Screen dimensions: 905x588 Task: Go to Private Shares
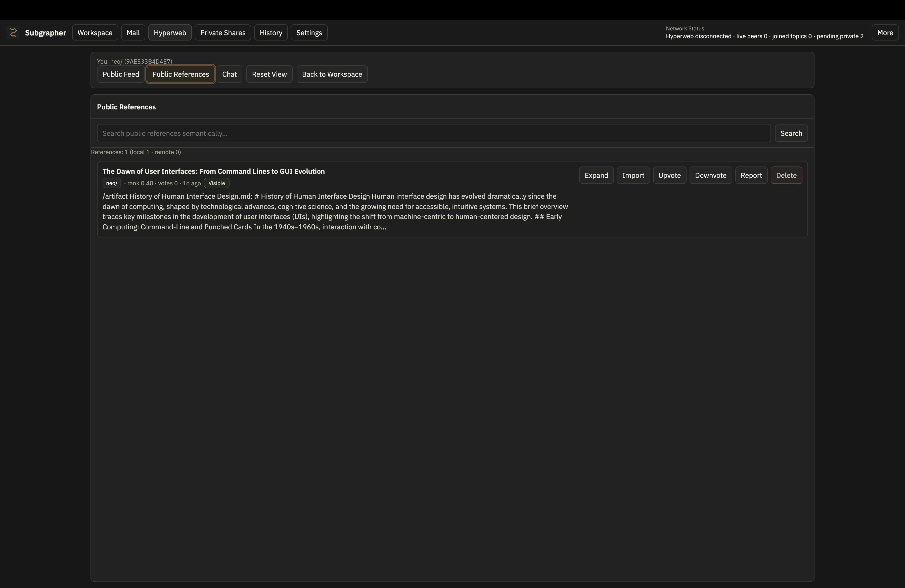point(223,33)
